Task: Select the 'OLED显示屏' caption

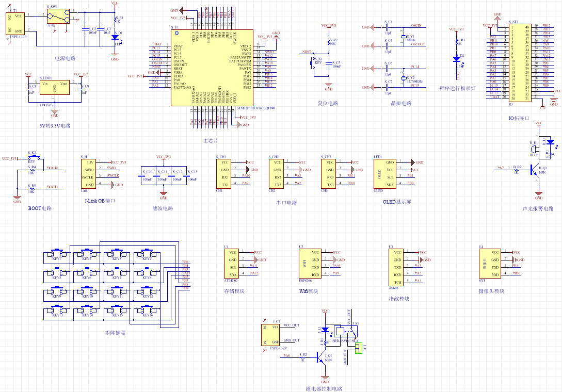Action: coord(397,202)
